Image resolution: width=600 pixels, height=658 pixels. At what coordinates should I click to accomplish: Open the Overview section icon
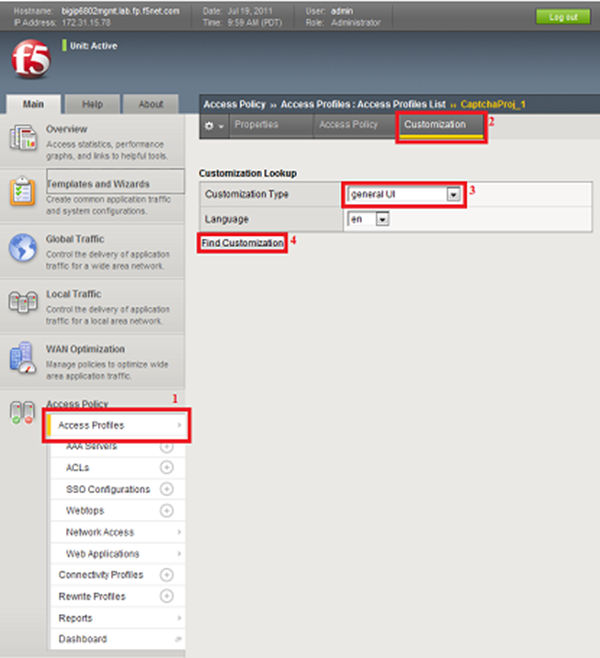click(23, 138)
